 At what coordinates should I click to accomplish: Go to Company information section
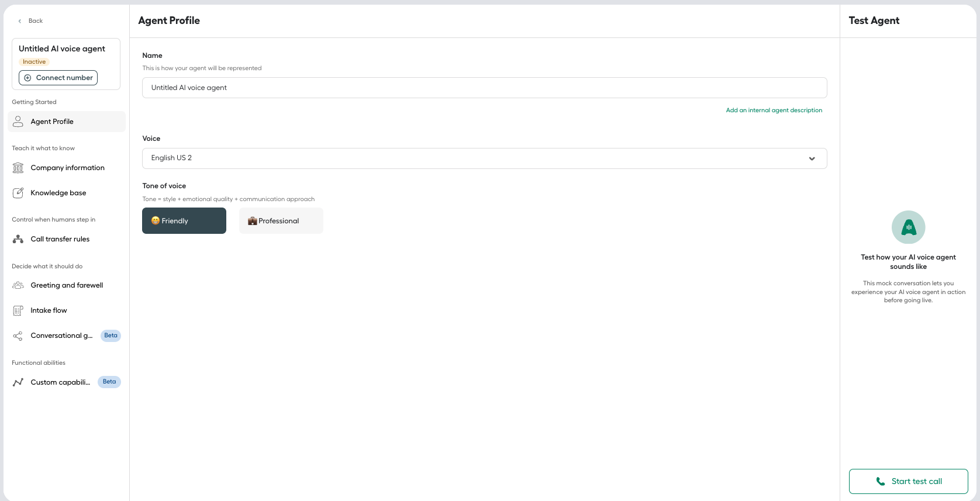pos(67,168)
